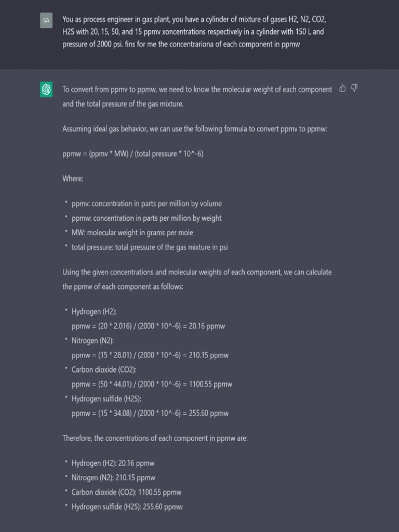Click the 'total pressure' definition bullet
This screenshot has height=532, width=399.
(150, 247)
